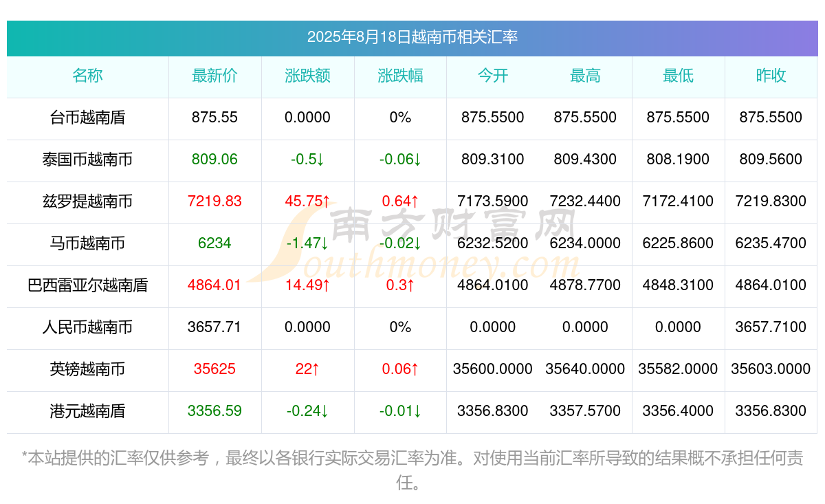Click change percent -0.02↓
The image size is (825, 504).
click(x=400, y=243)
